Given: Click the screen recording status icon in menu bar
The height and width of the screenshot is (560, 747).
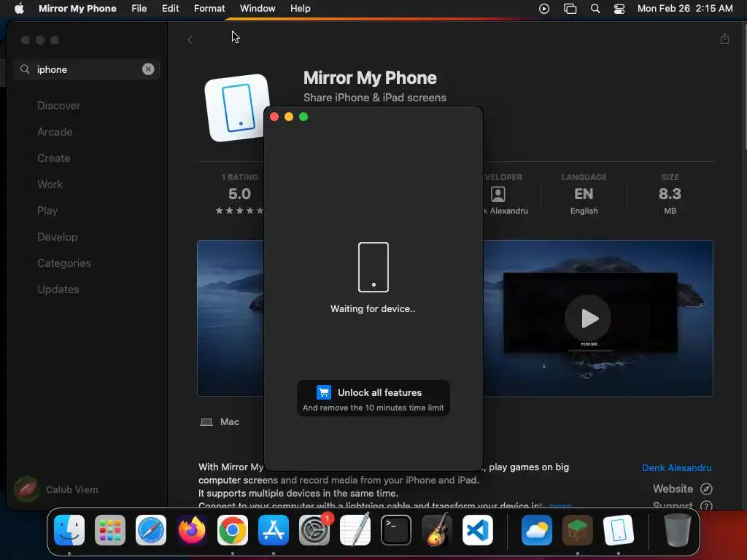Looking at the screenshot, I should pyautogui.click(x=544, y=9).
